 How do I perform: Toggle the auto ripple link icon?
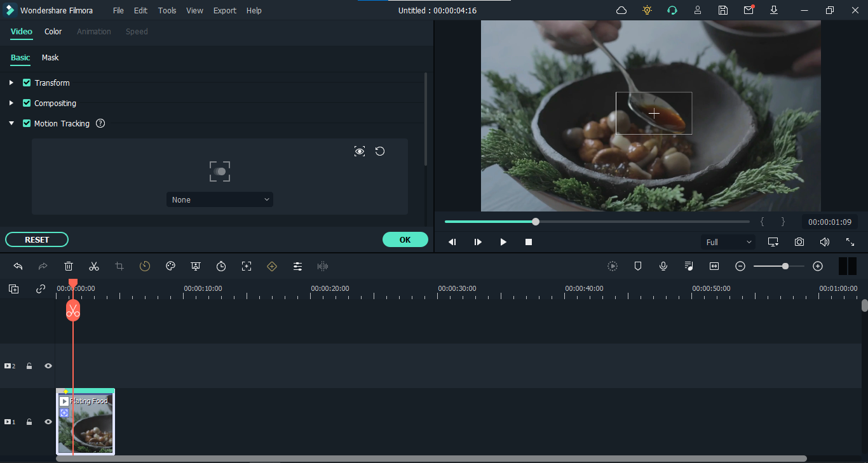[41, 289]
